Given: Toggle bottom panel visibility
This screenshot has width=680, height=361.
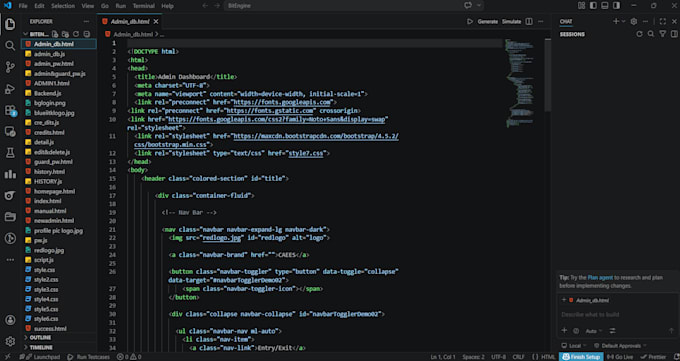Looking at the screenshot, I should [x=605, y=6].
